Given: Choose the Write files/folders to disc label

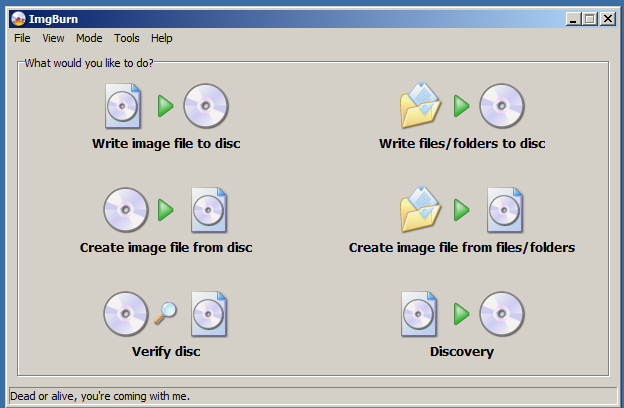Looking at the screenshot, I should point(462,143).
